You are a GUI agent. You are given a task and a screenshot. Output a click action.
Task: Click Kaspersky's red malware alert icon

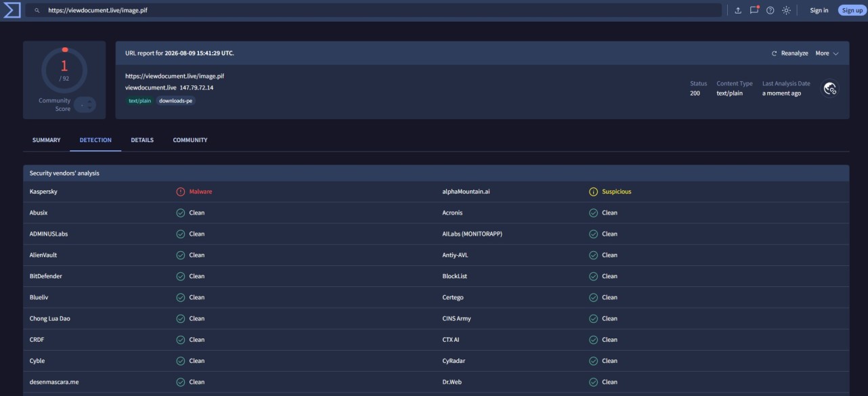point(180,192)
